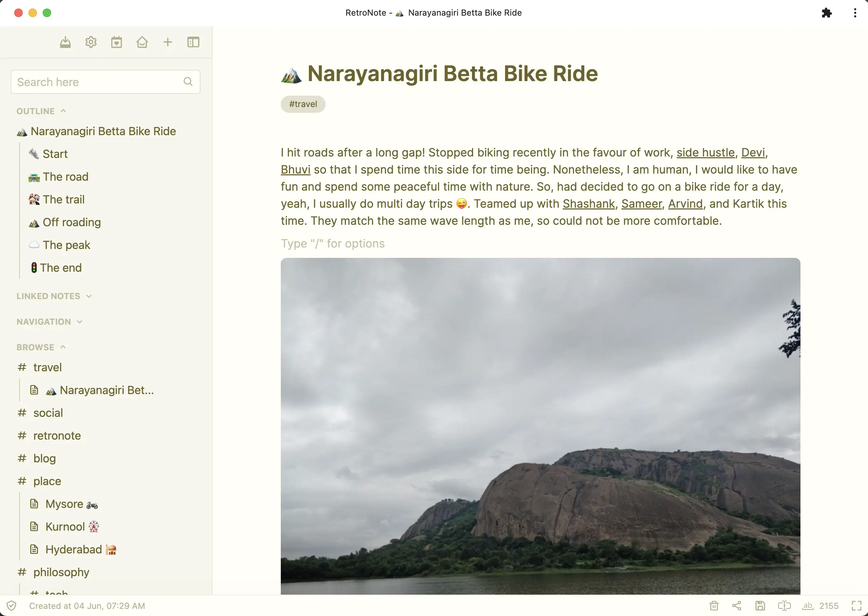Image resolution: width=868 pixels, height=616 pixels.
Task: Open settings gear in sidebar toolbar
Action: [91, 42]
